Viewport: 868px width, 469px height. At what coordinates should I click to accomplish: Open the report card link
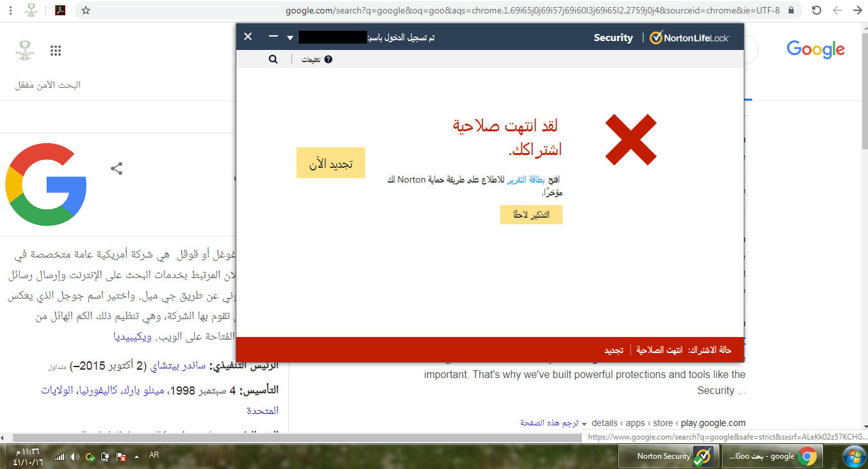click(x=526, y=180)
